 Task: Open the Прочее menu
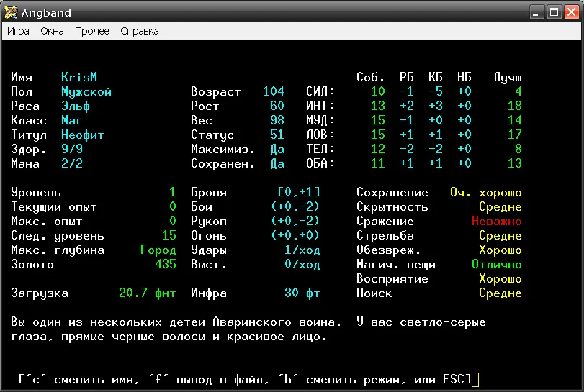(92, 31)
